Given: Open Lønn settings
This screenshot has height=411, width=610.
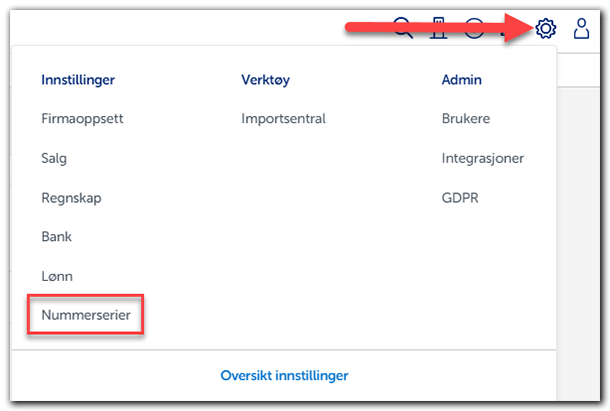Looking at the screenshot, I should click(x=57, y=276).
